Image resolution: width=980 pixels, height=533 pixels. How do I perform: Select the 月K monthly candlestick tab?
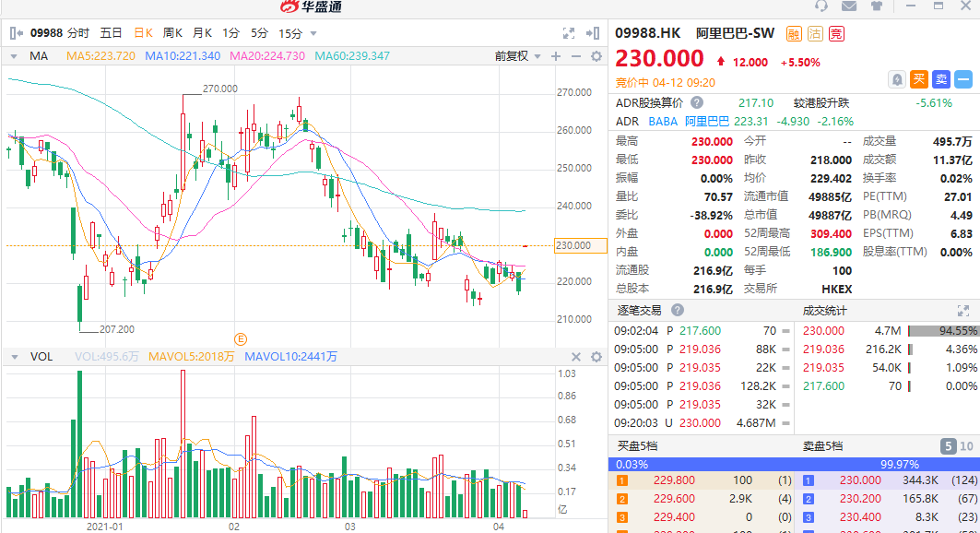pyautogui.click(x=202, y=33)
